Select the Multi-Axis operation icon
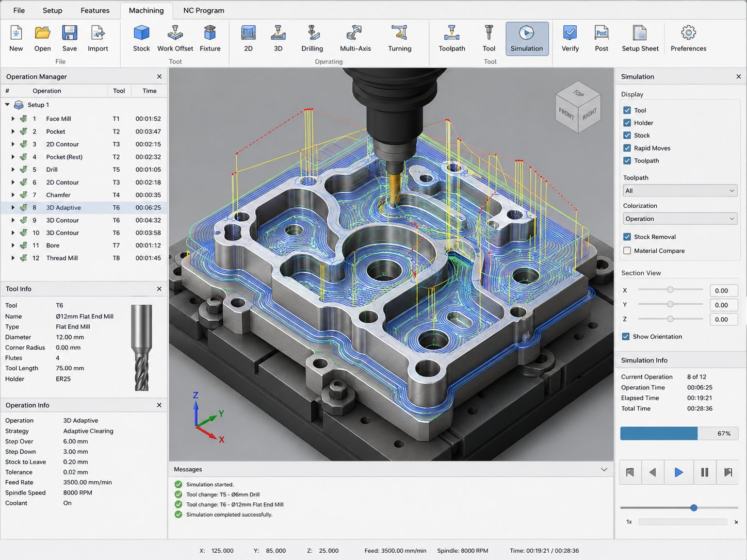747x560 pixels. (355, 34)
